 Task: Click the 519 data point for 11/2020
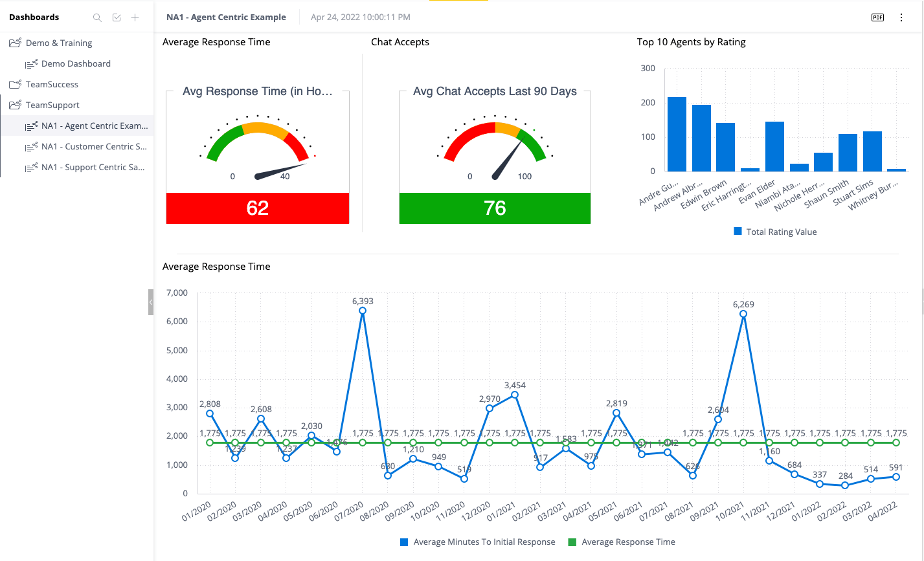coord(464,479)
